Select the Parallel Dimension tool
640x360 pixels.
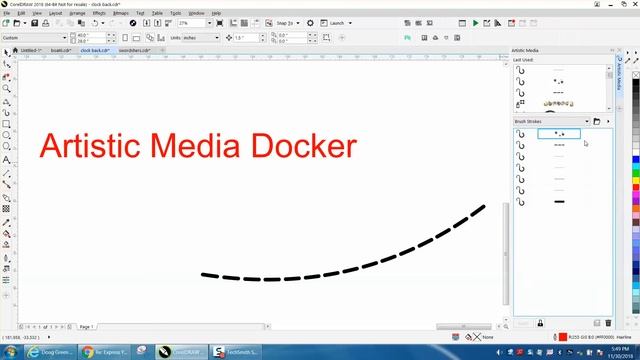pos(7,173)
